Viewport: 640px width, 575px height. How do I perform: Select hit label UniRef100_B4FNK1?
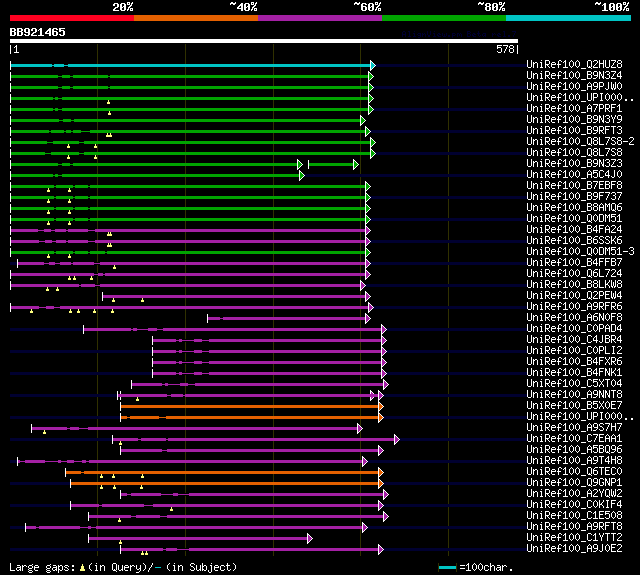point(574,373)
